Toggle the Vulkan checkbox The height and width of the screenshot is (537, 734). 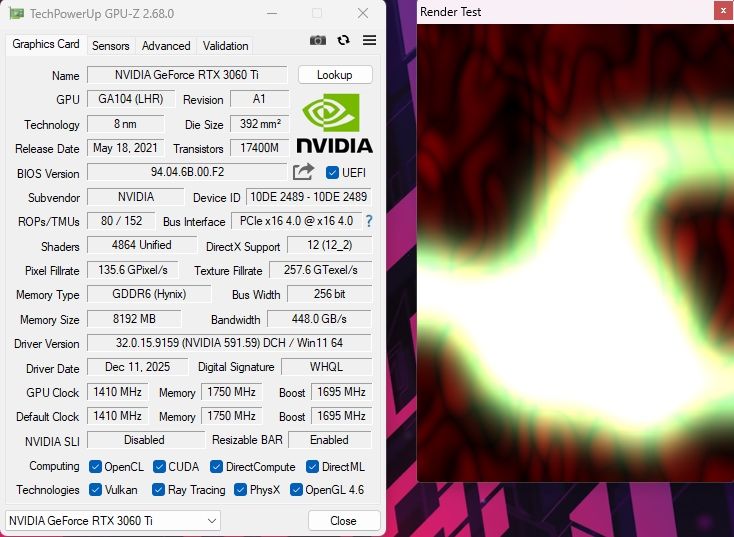point(95,490)
